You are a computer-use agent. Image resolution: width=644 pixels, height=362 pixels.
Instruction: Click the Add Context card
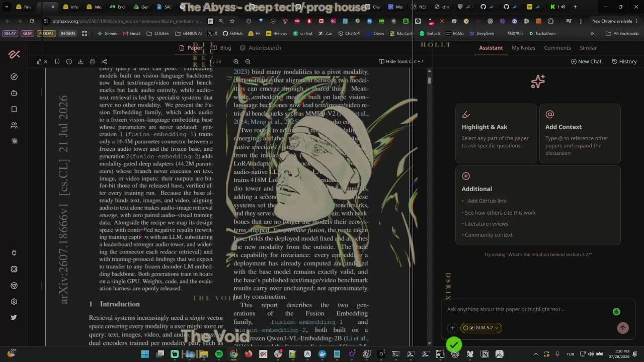tap(580, 133)
